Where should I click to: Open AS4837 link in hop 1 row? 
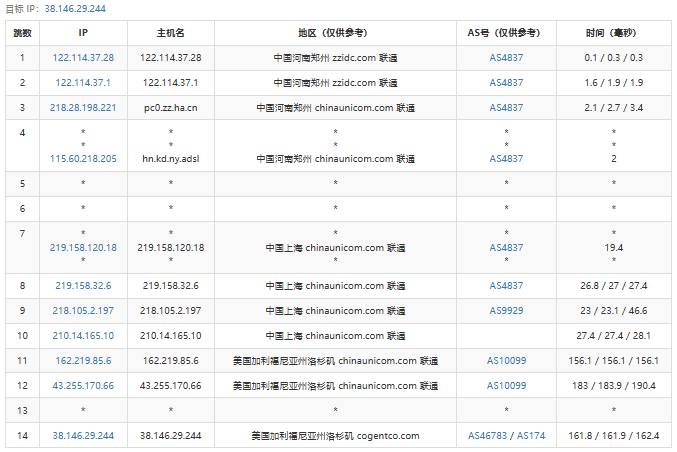click(506, 58)
